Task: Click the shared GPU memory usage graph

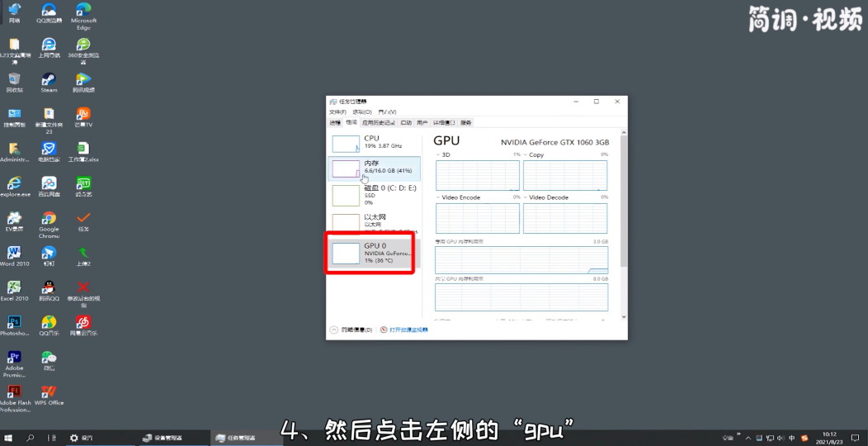Action: [x=521, y=297]
